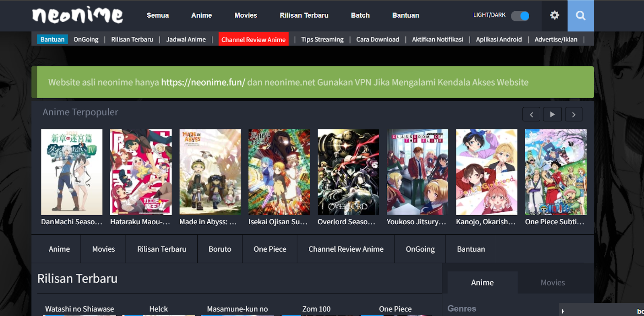The width and height of the screenshot is (644, 316).
Task: Open Rilisan Terbaru in the subnav bar
Action: [x=132, y=39]
